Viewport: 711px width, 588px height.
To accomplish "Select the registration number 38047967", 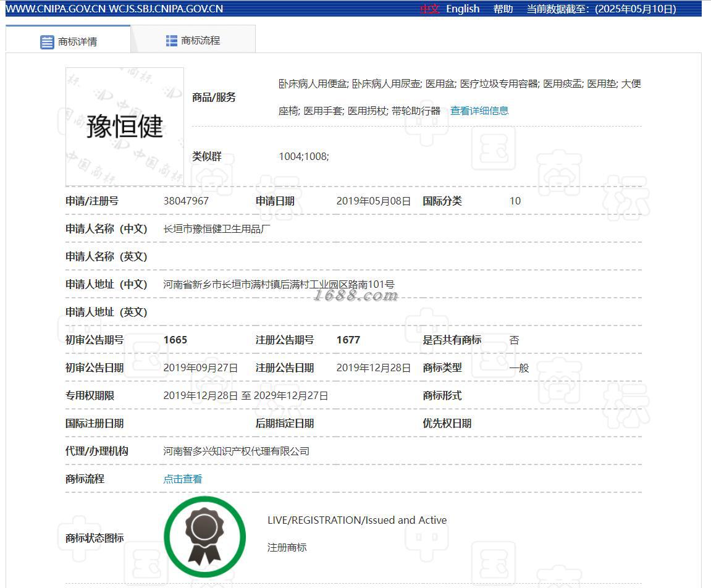I will click(x=186, y=201).
